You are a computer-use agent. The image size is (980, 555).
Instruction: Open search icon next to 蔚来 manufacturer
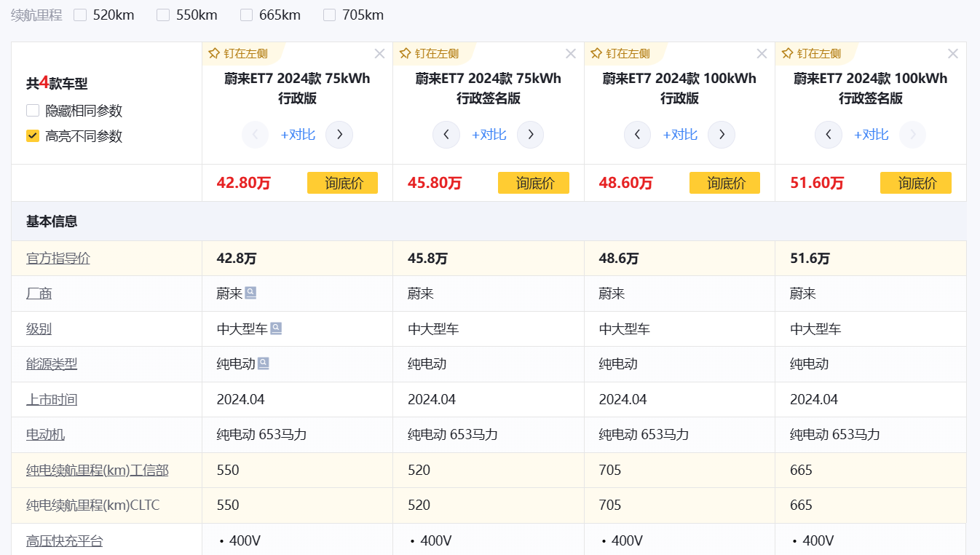tap(250, 293)
